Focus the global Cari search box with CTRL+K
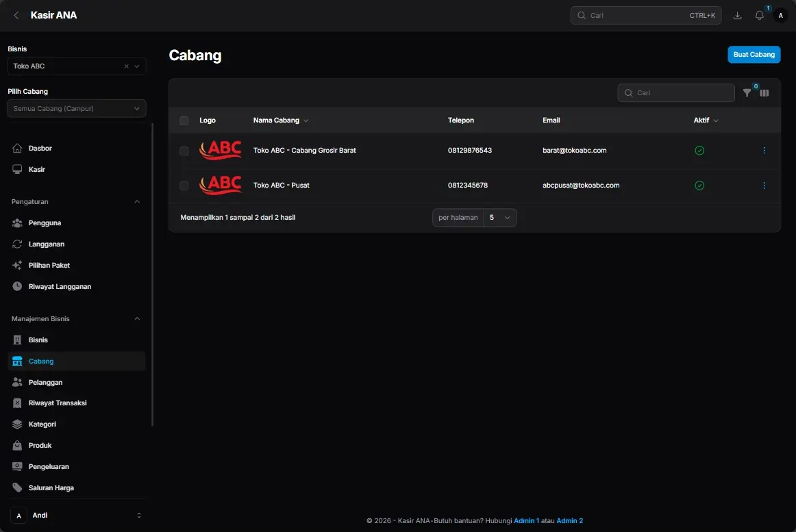 tap(646, 15)
